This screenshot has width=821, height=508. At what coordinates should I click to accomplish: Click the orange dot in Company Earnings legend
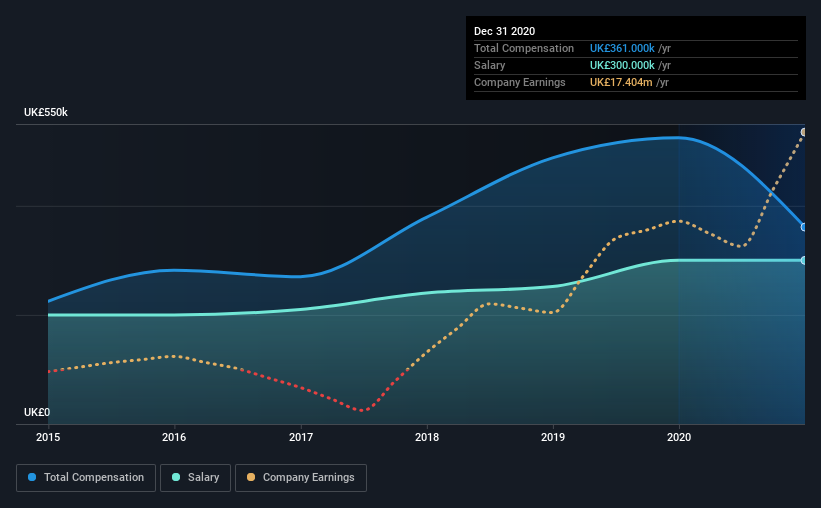(x=251, y=477)
